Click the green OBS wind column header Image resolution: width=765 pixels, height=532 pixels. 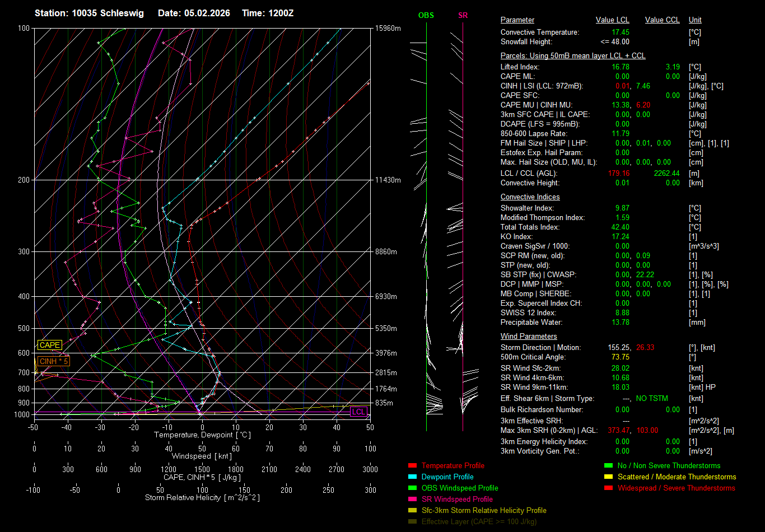point(426,15)
